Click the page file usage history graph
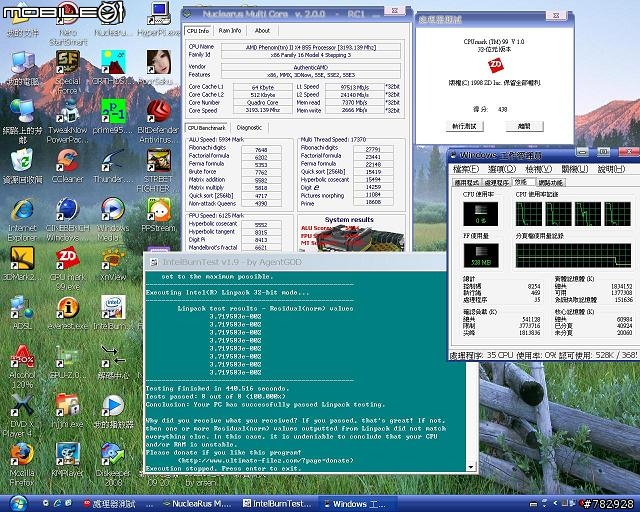 point(573,256)
